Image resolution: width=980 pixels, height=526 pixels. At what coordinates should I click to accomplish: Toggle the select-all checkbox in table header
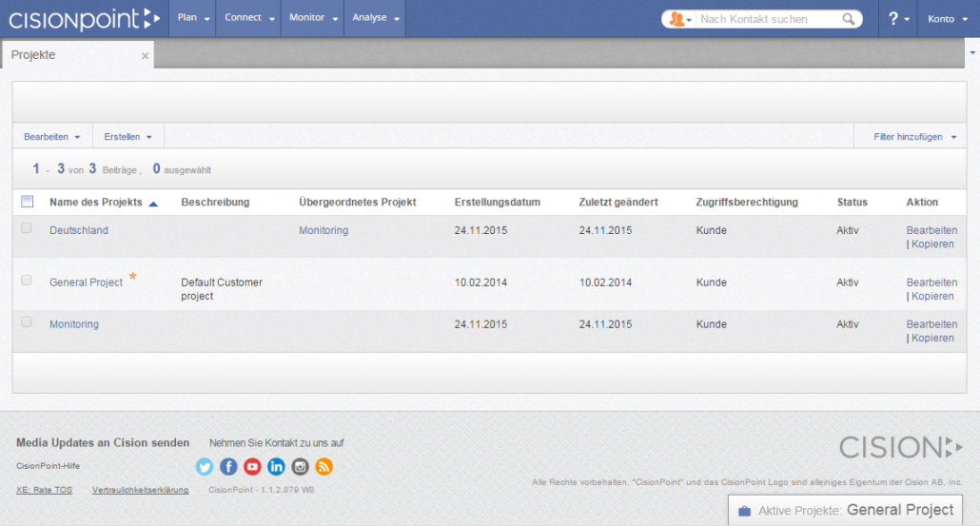coord(27,201)
